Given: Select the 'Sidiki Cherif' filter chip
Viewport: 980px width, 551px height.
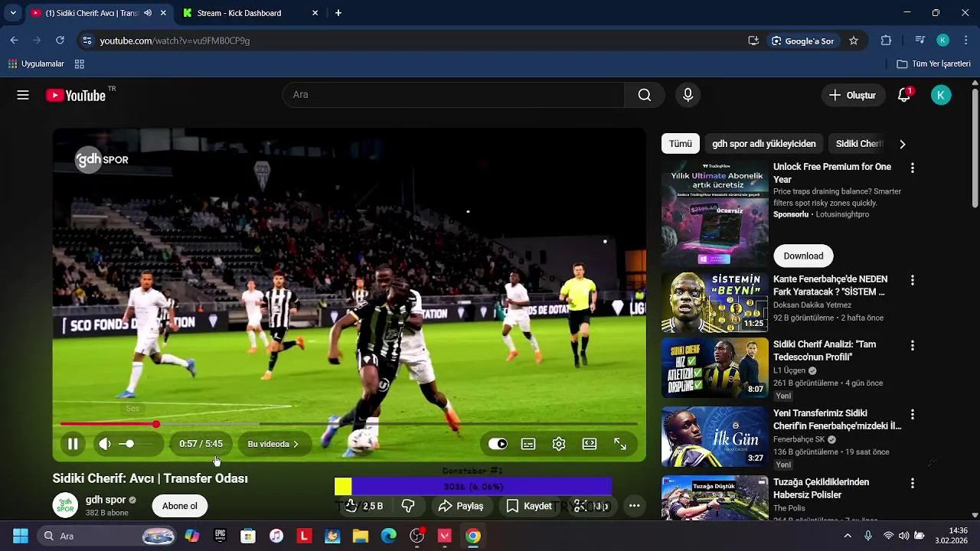Looking at the screenshot, I should (859, 144).
